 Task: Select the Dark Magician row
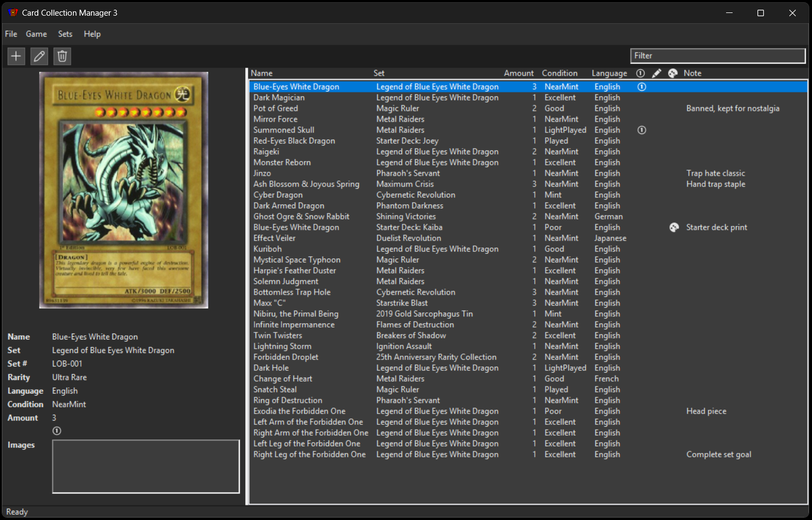(x=528, y=97)
